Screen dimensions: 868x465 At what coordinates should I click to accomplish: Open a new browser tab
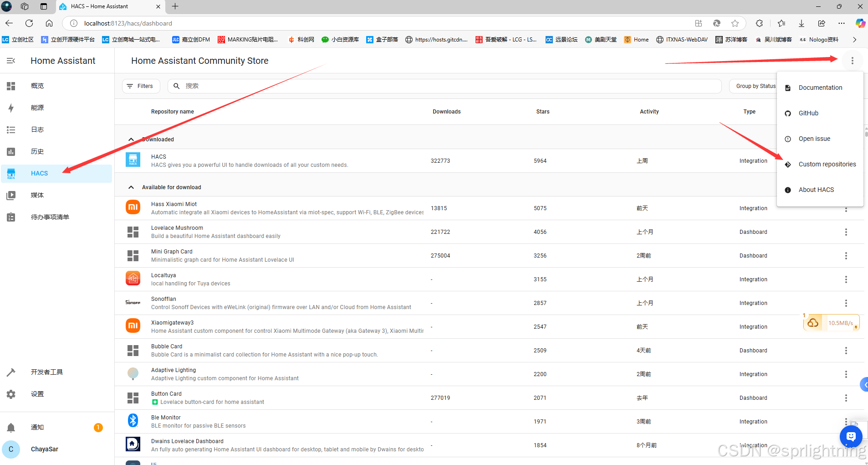[x=175, y=6]
